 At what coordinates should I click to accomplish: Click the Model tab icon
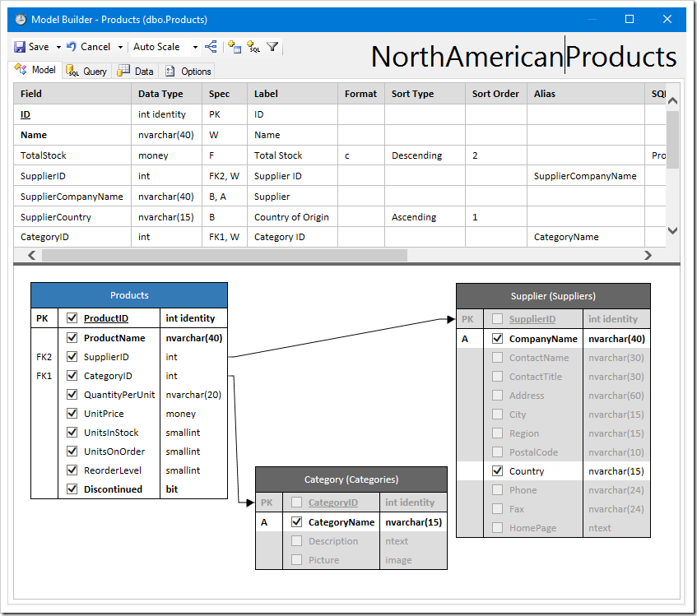point(21,69)
